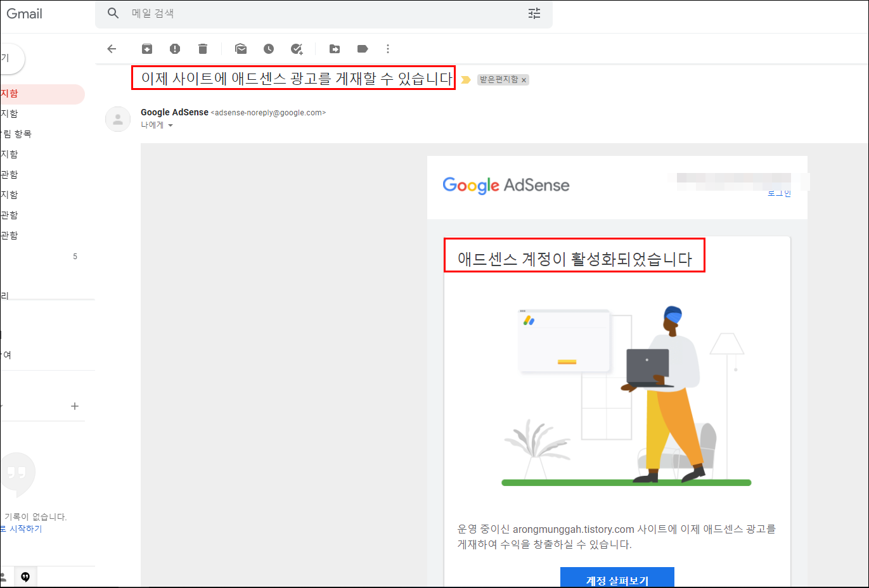Image resolution: width=869 pixels, height=588 pixels.
Task: Go back using the left arrow
Action: point(112,49)
